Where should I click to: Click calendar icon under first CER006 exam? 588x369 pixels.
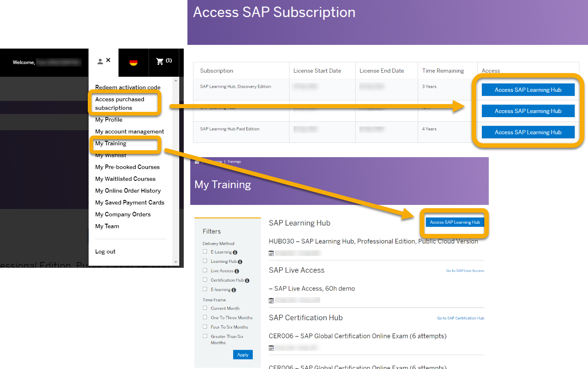(271, 348)
